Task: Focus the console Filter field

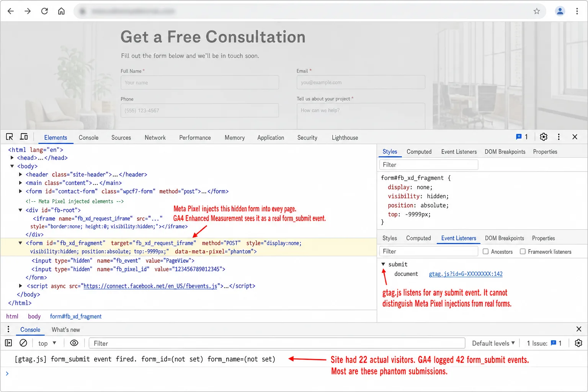Action: click(277, 343)
